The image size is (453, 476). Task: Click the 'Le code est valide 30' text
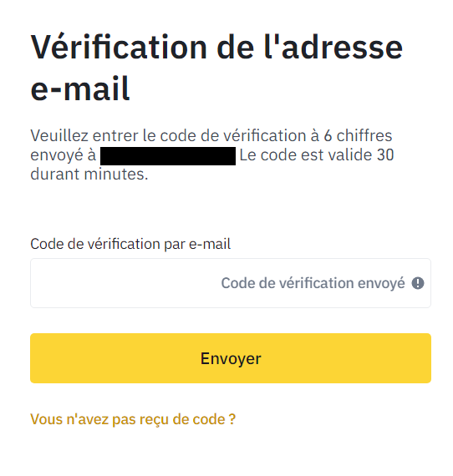317,155
